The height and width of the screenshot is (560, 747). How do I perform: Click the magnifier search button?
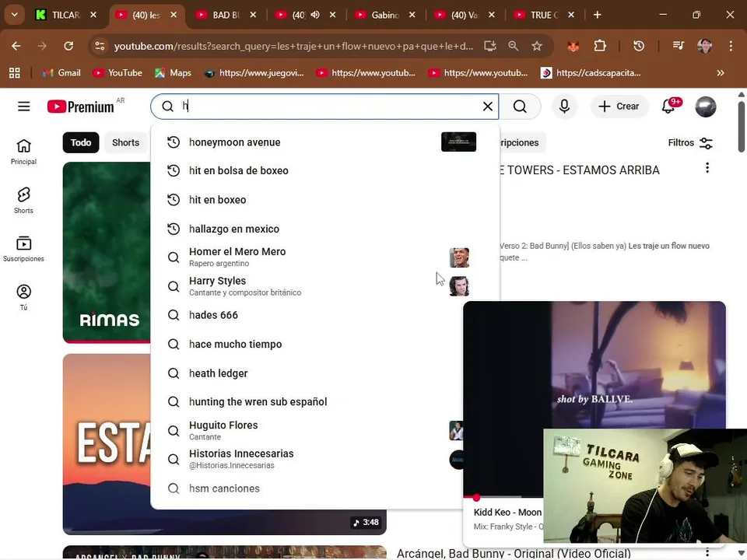[x=520, y=107]
